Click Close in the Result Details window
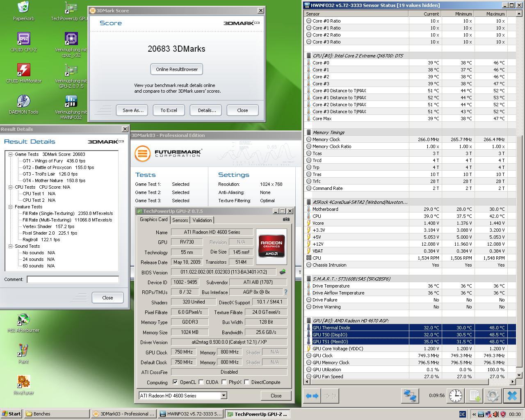The image size is (525, 420). click(107, 298)
